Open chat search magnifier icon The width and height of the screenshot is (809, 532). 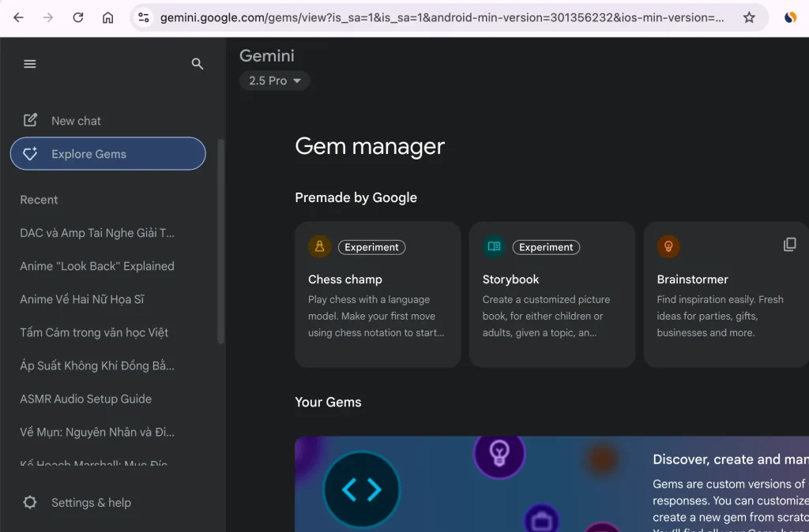coord(197,64)
